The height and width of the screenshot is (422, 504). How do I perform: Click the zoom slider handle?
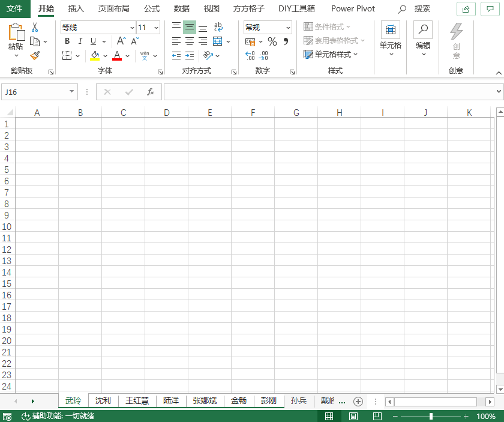point(431,417)
